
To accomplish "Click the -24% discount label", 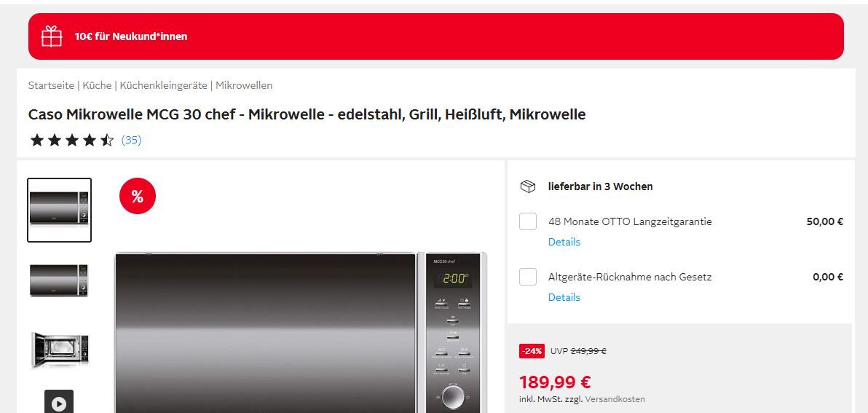I will coord(532,351).
